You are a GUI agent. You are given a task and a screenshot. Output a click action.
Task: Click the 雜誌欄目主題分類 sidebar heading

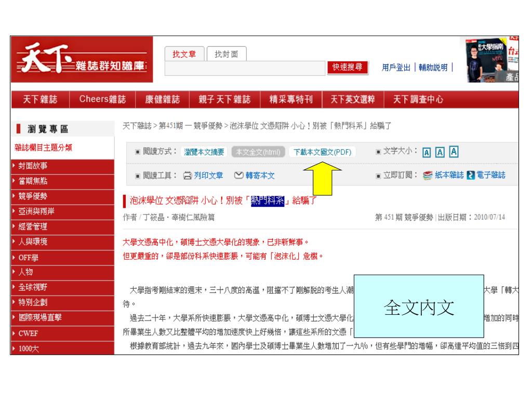(44, 148)
